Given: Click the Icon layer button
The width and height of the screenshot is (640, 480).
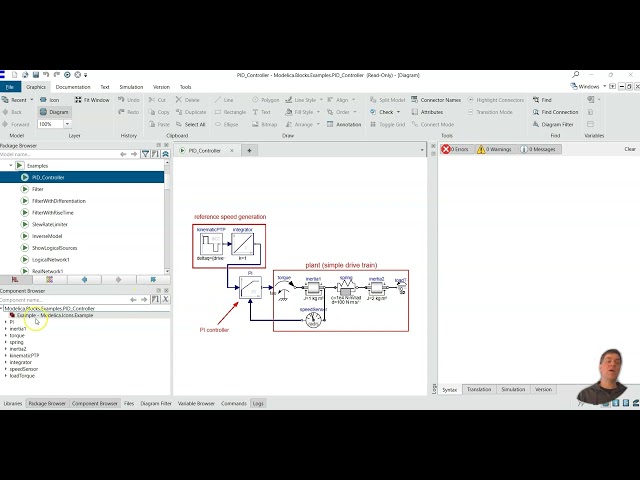Looking at the screenshot, I should pos(49,100).
